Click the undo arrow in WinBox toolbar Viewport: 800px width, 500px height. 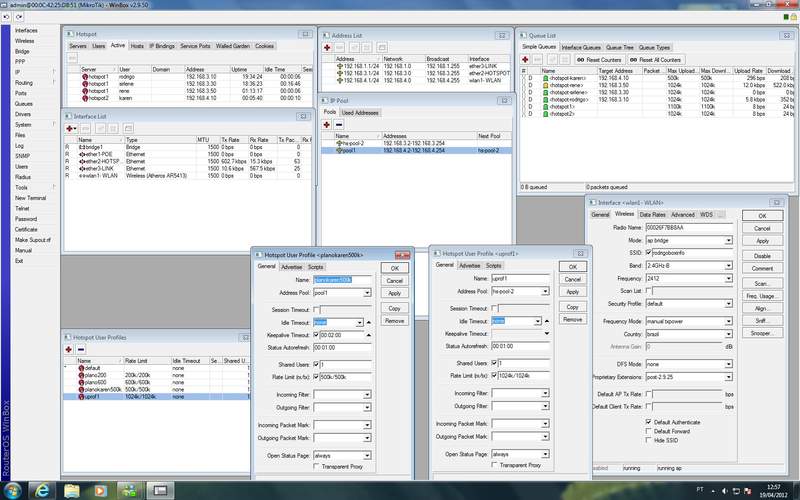[7, 18]
